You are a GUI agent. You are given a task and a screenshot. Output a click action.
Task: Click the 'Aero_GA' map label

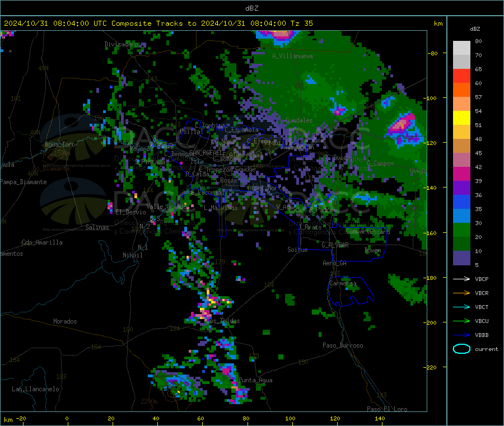[x=334, y=263]
